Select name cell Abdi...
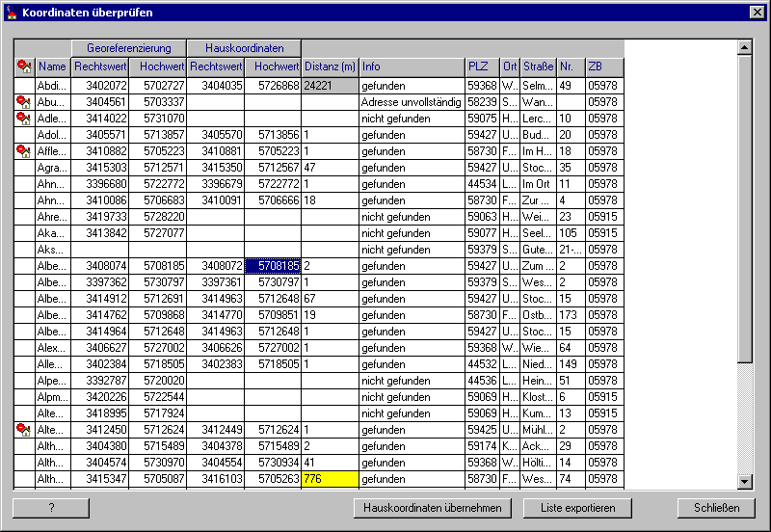 point(53,86)
